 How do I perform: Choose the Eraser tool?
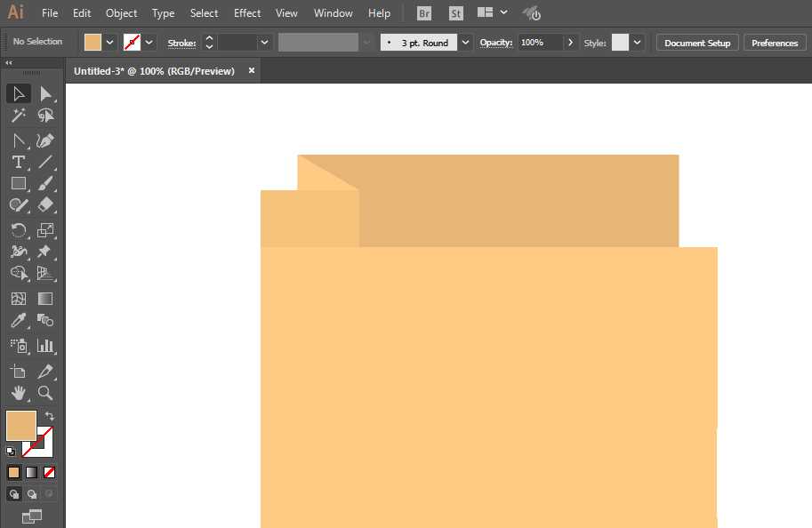45,204
